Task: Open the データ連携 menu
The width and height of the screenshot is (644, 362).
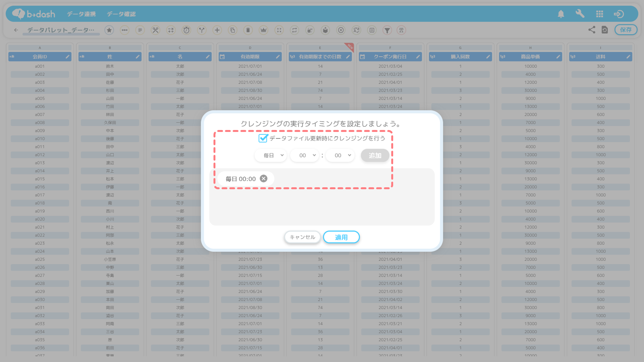Action: [81, 14]
